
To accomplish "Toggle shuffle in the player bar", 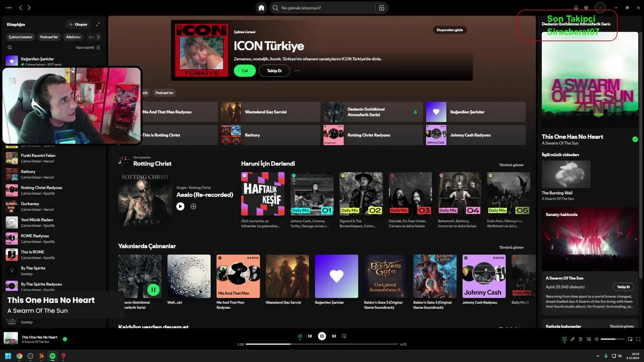I will [300, 336].
